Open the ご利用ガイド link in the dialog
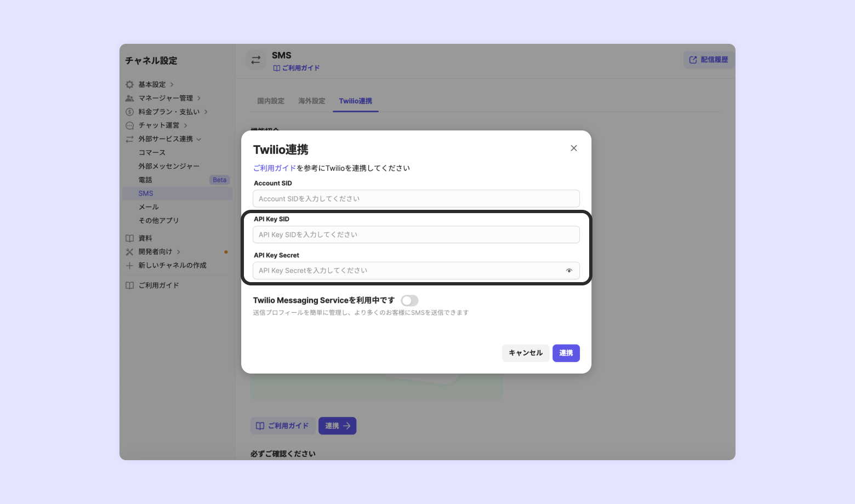The width and height of the screenshot is (855, 504). pos(275,168)
